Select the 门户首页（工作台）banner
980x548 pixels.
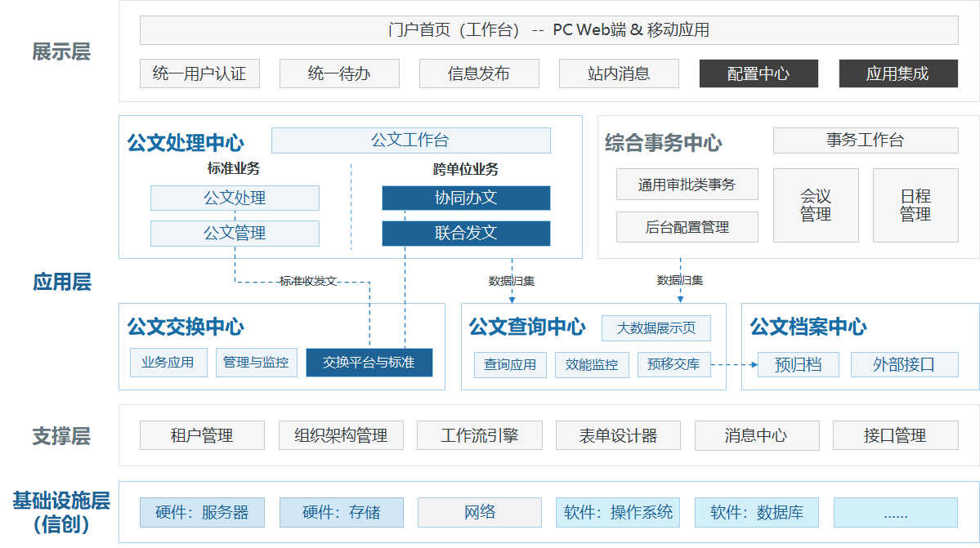(548, 30)
